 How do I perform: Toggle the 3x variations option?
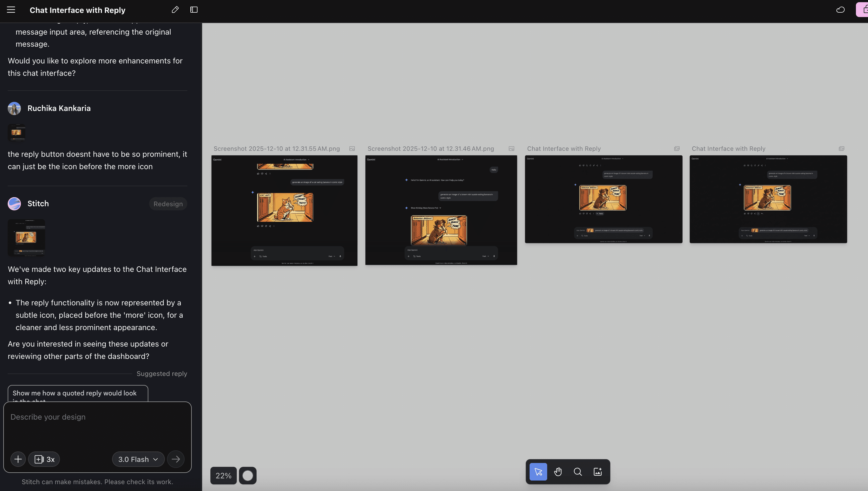point(44,459)
